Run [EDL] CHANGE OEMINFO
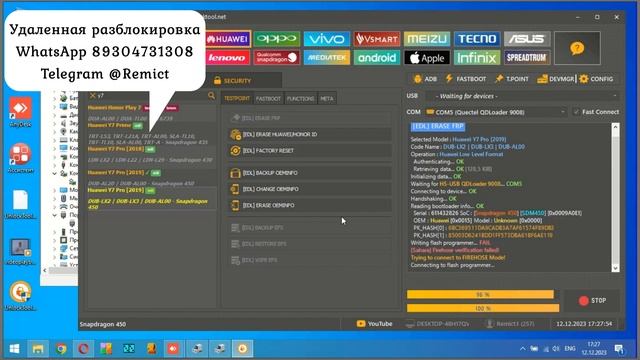640x360 pixels. point(309,189)
